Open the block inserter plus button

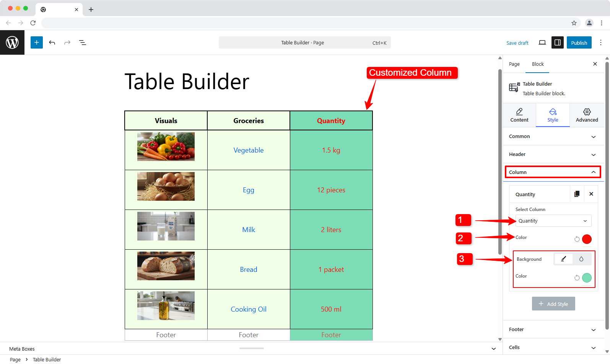coord(37,42)
